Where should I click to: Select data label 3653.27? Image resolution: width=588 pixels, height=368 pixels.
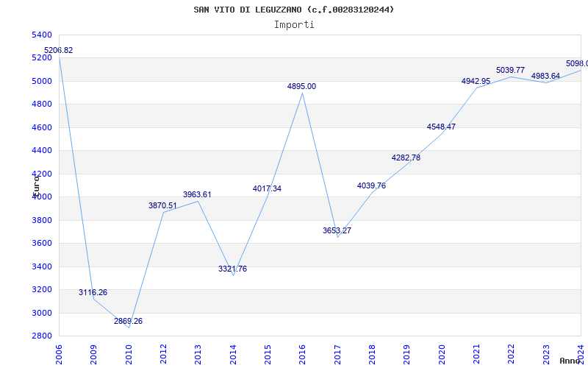pyautogui.click(x=337, y=230)
